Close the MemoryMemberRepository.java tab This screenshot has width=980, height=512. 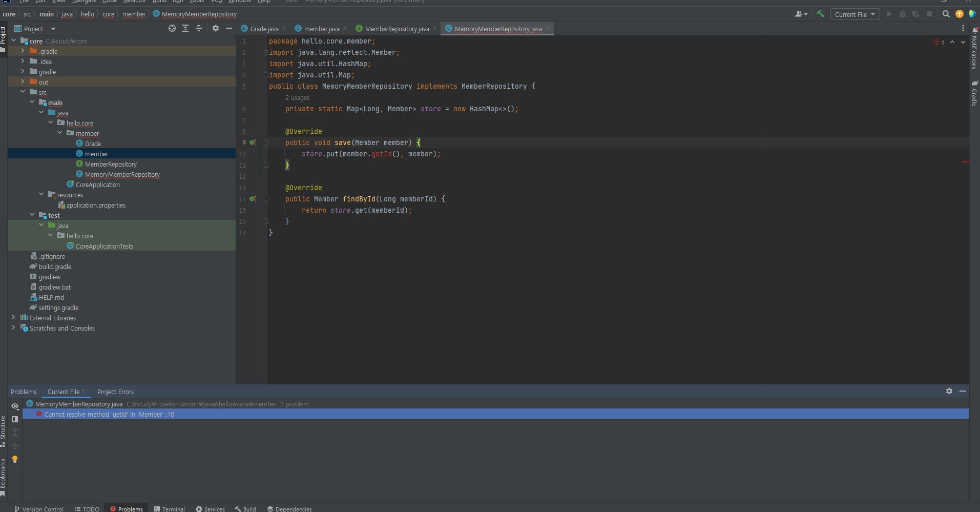click(548, 29)
